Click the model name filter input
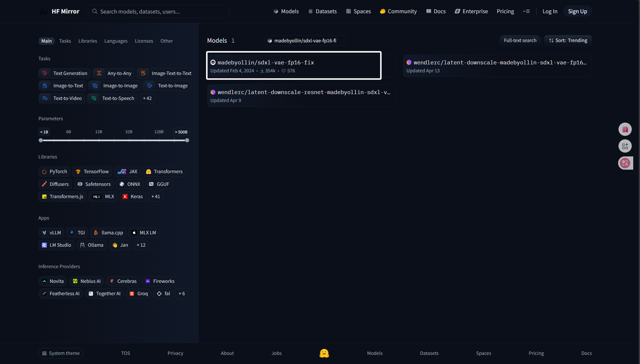This screenshot has height=364, width=640. tap(305, 40)
